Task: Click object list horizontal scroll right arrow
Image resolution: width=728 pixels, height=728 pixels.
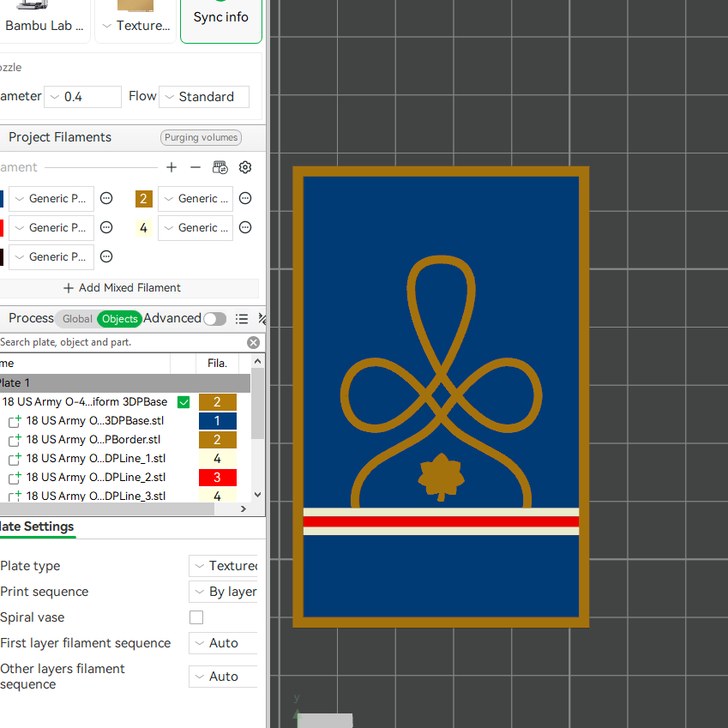Action: (x=244, y=509)
